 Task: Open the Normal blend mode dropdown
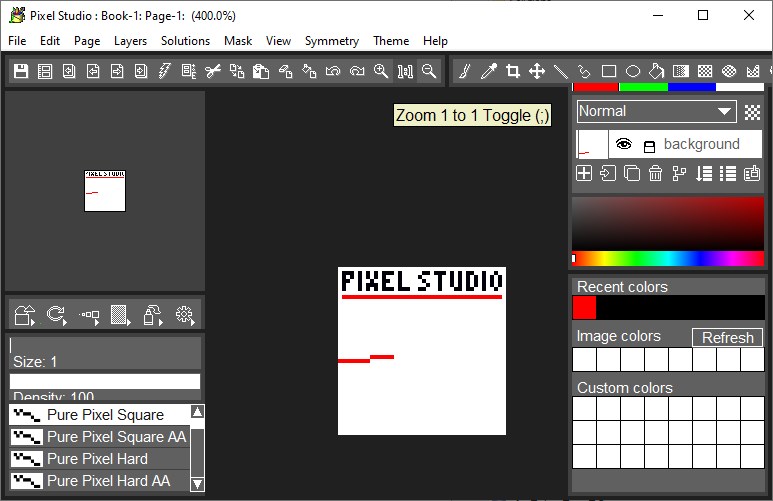tap(657, 111)
